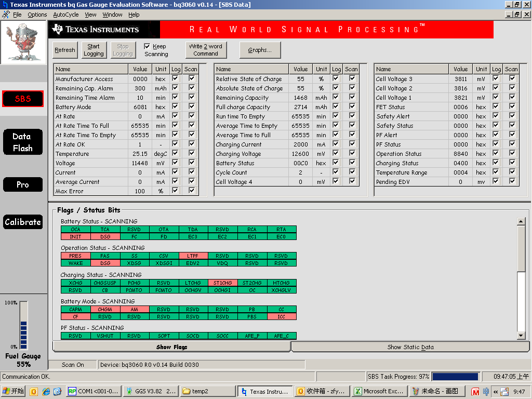The height and width of the screenshot is (399, 532).
Task: Switch to Microsoft Excel taskbar item
Action: click(x=379, y=391)
